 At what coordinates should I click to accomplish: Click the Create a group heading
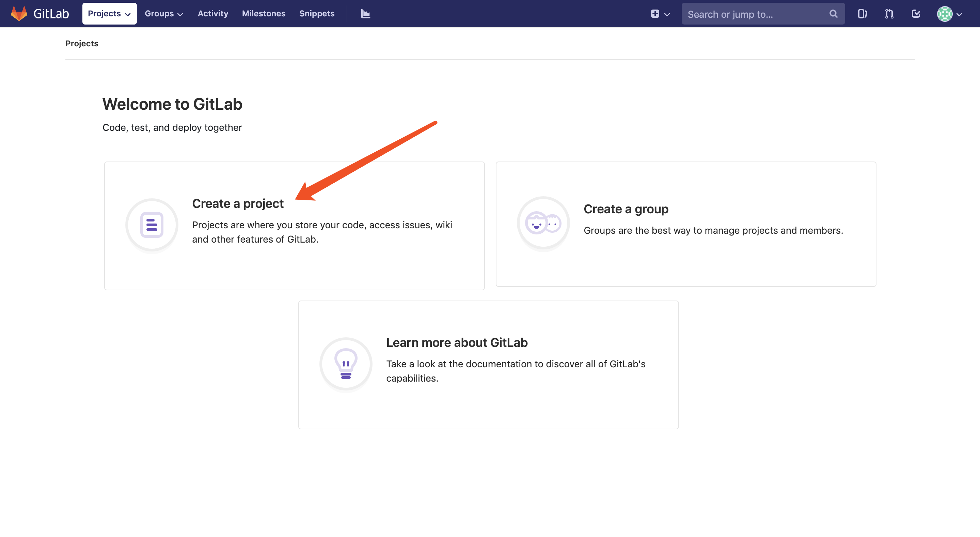click(x=626, y=209)
